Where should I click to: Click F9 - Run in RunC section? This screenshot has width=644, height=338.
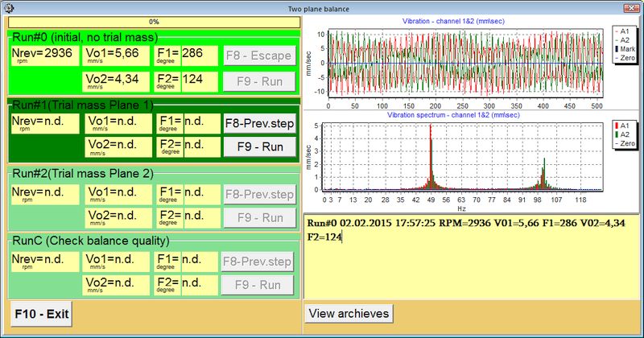click(x=258, y=285)
